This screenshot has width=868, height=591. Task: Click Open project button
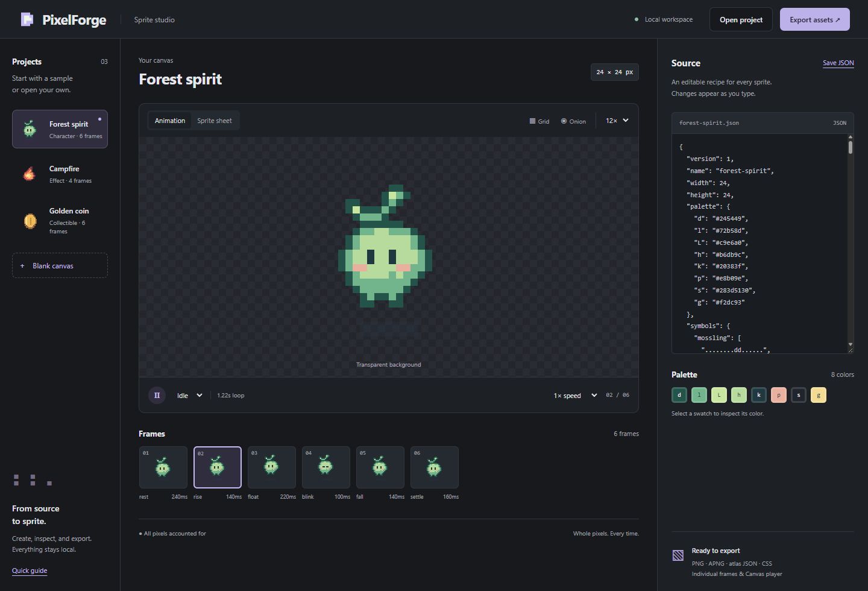741,19
